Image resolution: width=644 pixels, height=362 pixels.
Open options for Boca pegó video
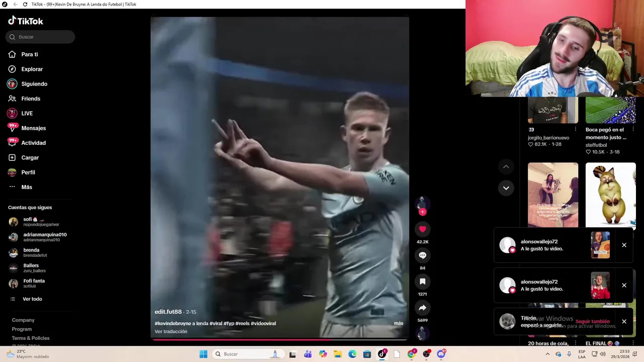coord(633,130)
